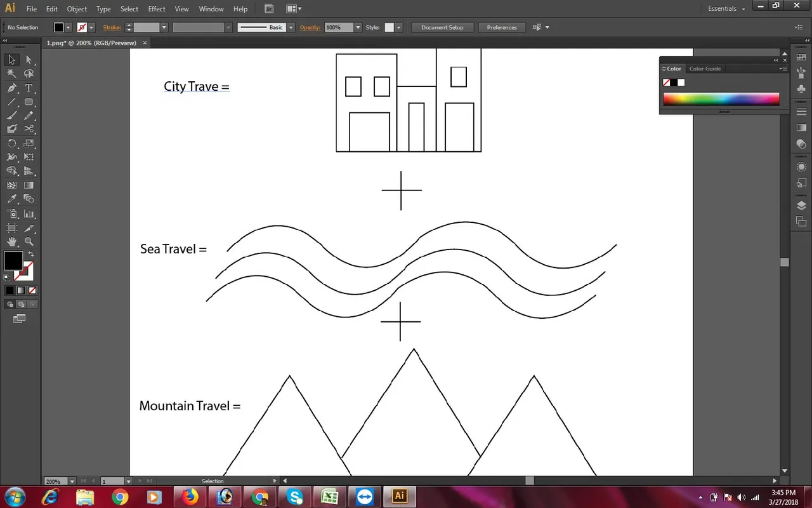The width and height of the screenshot is (812, 508).
Task: Select the Gradient tool
Action: (x=29, y=185)
